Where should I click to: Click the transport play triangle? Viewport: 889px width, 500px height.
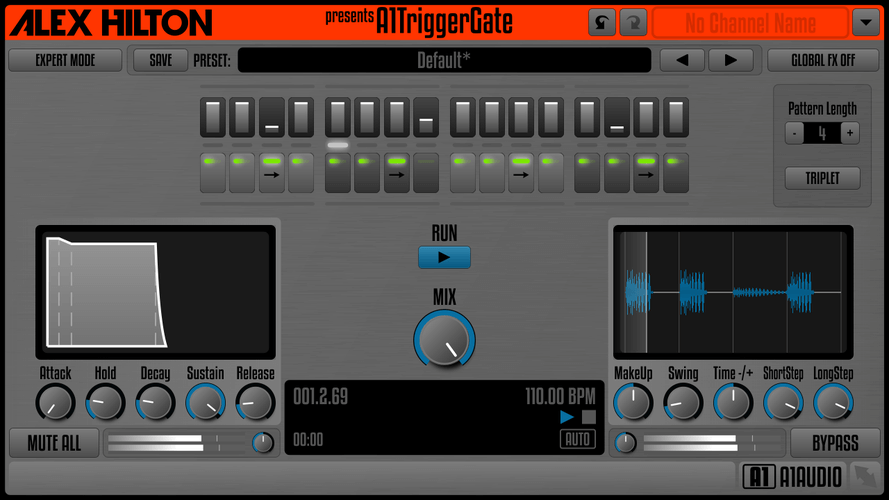pyautogui.click(x=566, y=417)
